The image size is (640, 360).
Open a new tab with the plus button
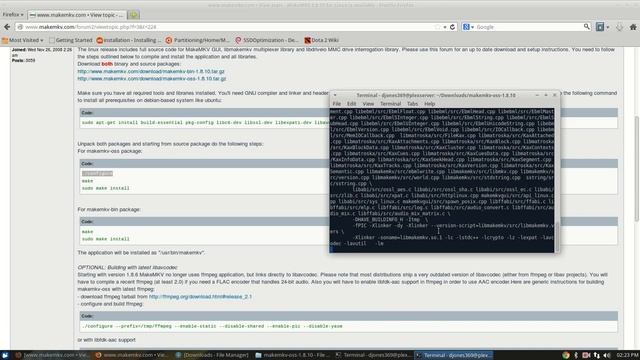(x=133, y=15)
